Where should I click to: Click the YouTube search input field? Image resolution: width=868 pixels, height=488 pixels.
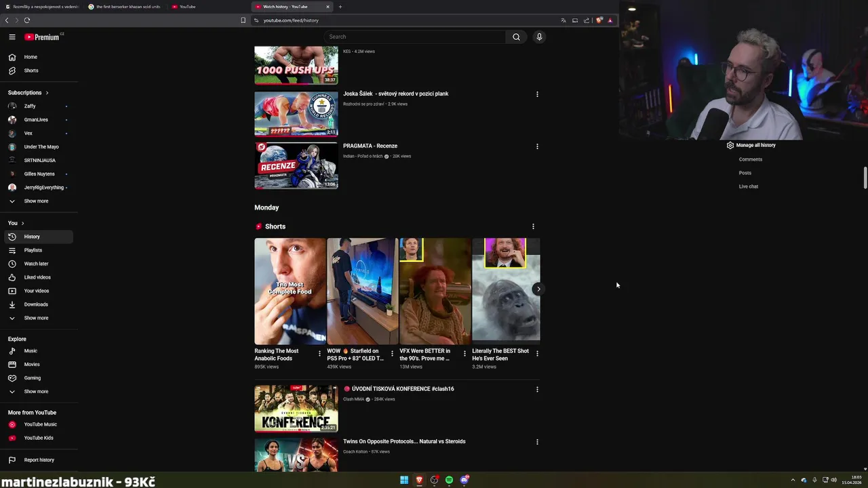point(415,37)
